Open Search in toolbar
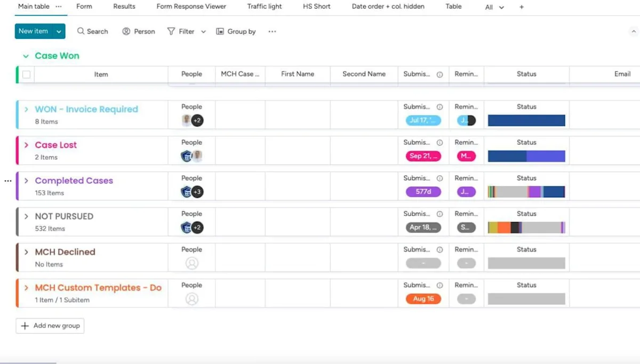Image resolution: width=640 pixels, height=364 pixels. tap(93, 31)
